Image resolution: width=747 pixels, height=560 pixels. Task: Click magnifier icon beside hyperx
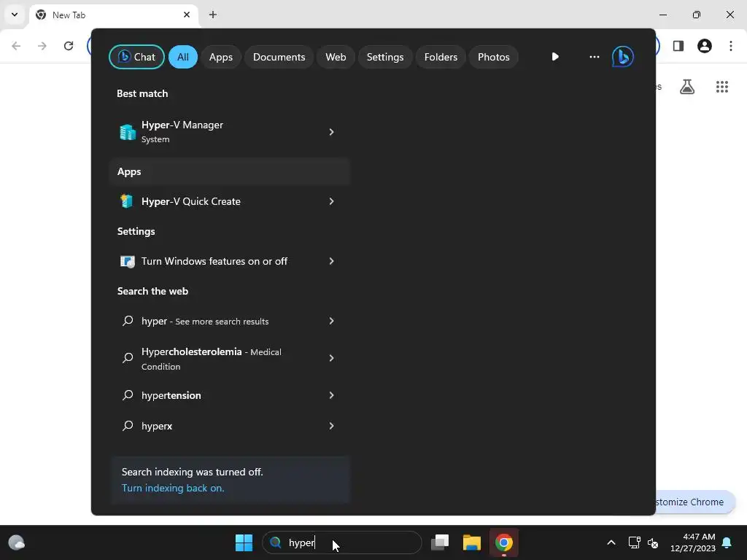click(x=127, y=426)
